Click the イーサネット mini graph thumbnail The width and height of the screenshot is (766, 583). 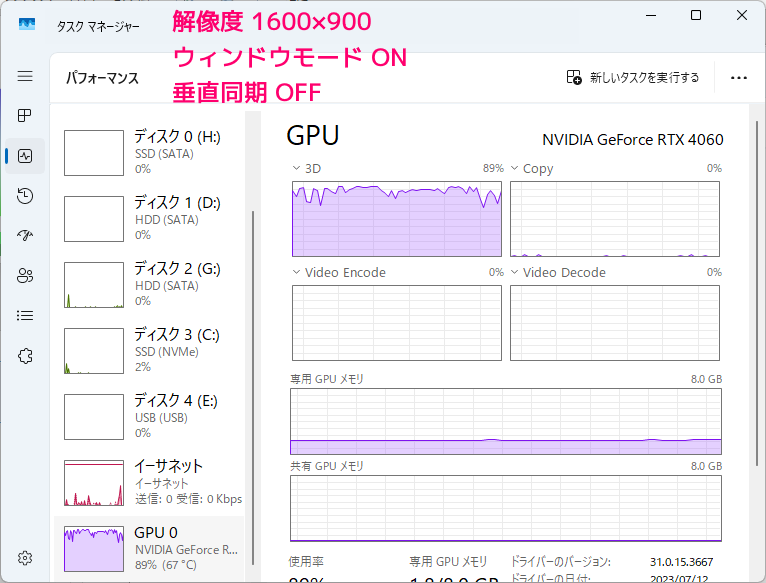point(94,483)
